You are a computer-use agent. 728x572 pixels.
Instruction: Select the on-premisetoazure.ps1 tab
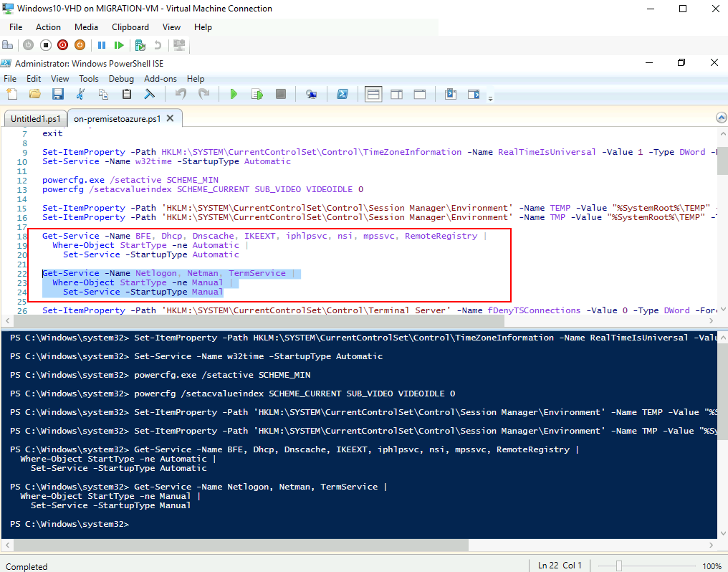point(117,119)
